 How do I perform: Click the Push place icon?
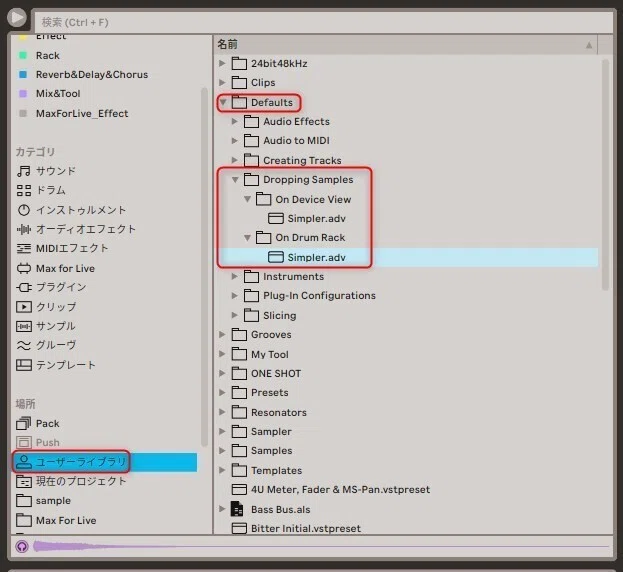tap(23, 443)
